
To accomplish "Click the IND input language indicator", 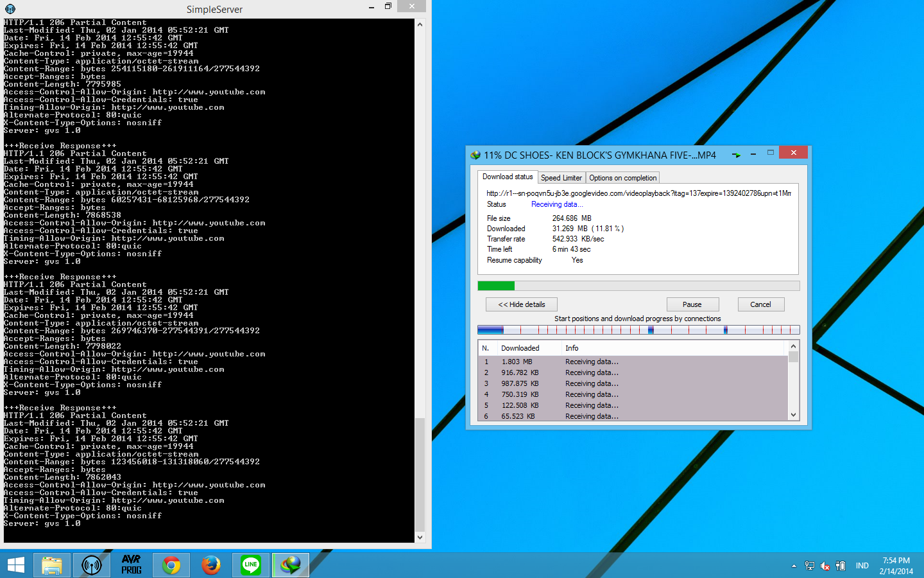I will 862,566.
